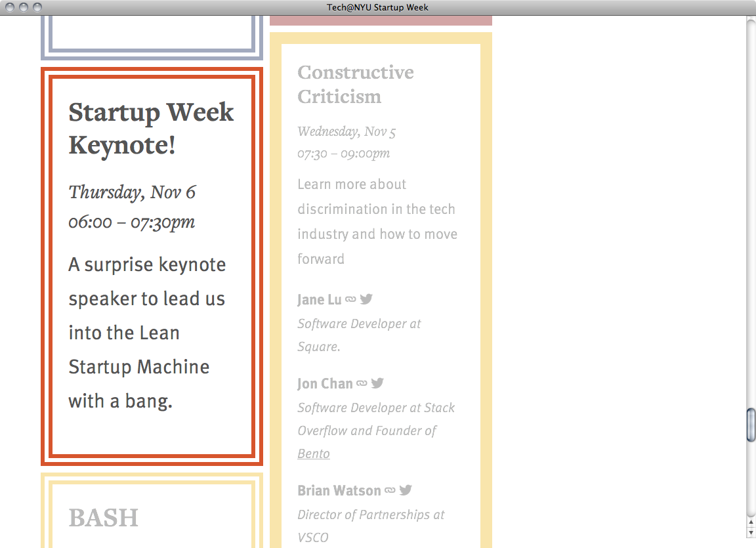Click the vertical scrollbar thumb
The image size is (756, 548).
(751, 425)
